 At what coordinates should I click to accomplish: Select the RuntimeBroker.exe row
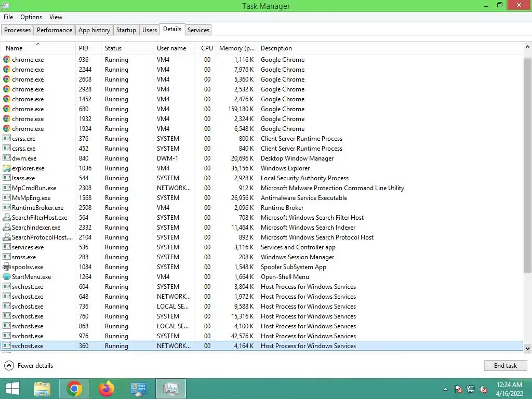[x=262, y=208]
